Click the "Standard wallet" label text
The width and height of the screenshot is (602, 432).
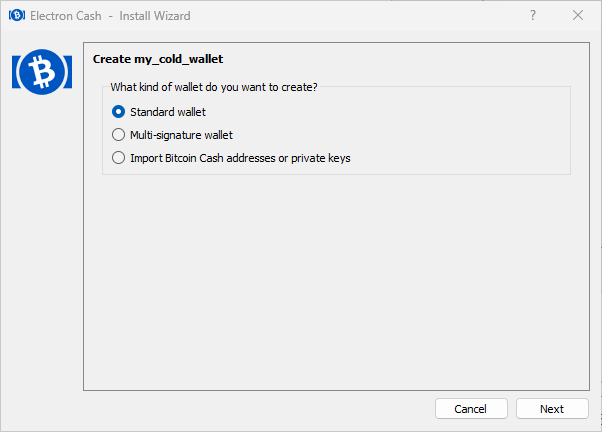click(168, 112)
